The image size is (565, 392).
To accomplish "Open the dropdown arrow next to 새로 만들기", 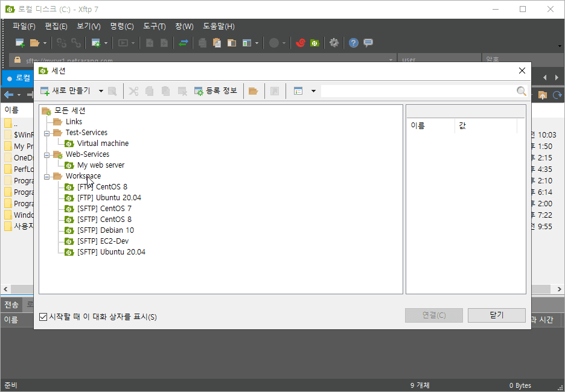I will 101,91.
